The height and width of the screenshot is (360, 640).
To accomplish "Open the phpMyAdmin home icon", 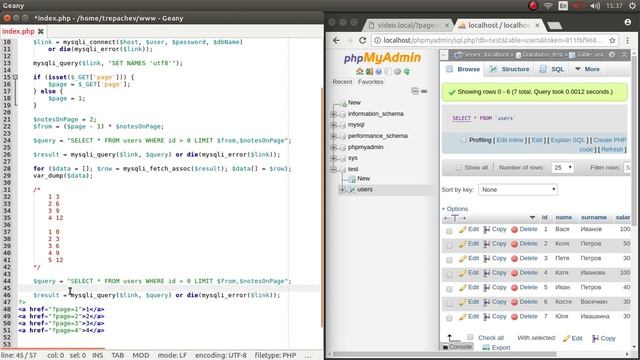I will [x=360, y=71].
